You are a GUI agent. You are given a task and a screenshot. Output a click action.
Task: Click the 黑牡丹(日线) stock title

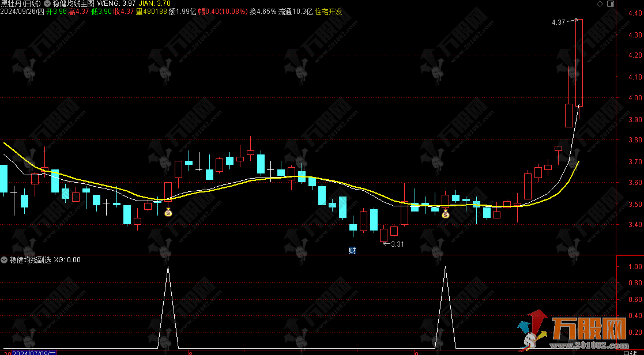tap(21, 3)
